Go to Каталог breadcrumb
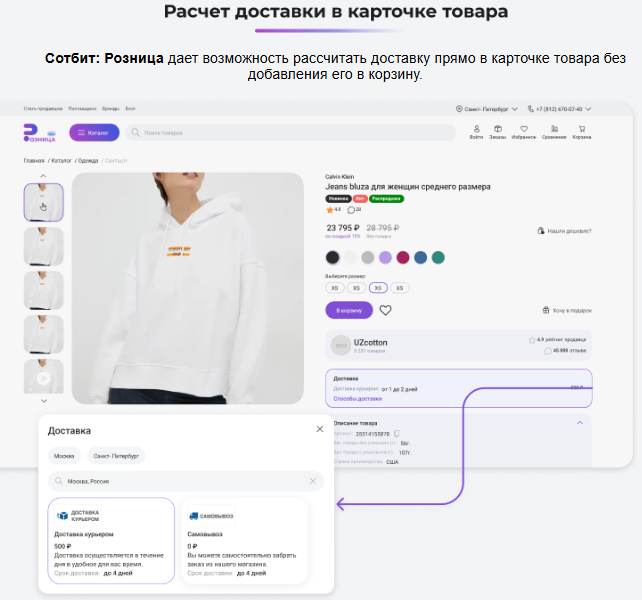 (61, 161)
